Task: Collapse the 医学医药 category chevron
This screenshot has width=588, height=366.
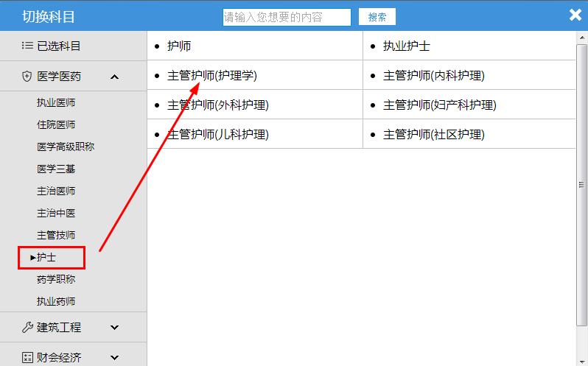Action: pos(114,76)
